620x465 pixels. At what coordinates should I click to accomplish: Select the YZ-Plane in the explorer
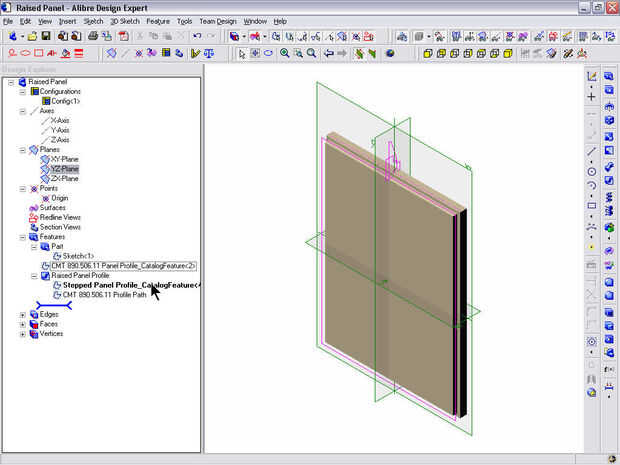coord(64,169)
